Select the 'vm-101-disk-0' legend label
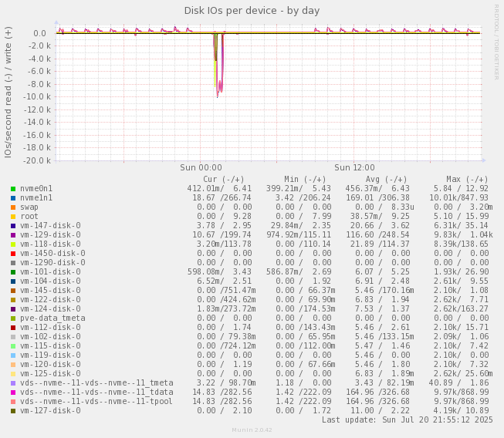This screenshot has width=504, height=438. click(50, 272)
